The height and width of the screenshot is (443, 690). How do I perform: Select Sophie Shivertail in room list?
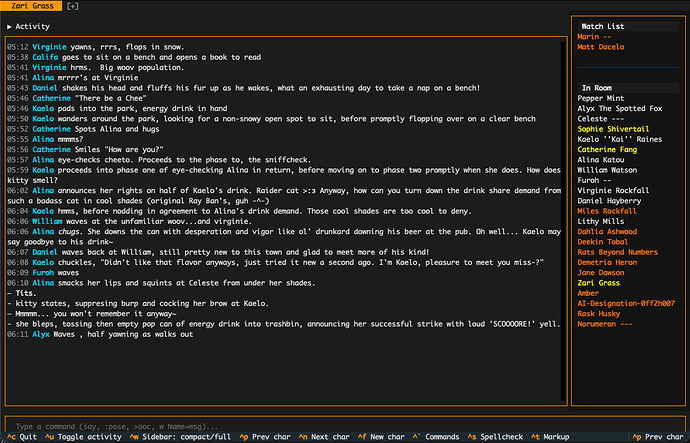coord(613,129)
